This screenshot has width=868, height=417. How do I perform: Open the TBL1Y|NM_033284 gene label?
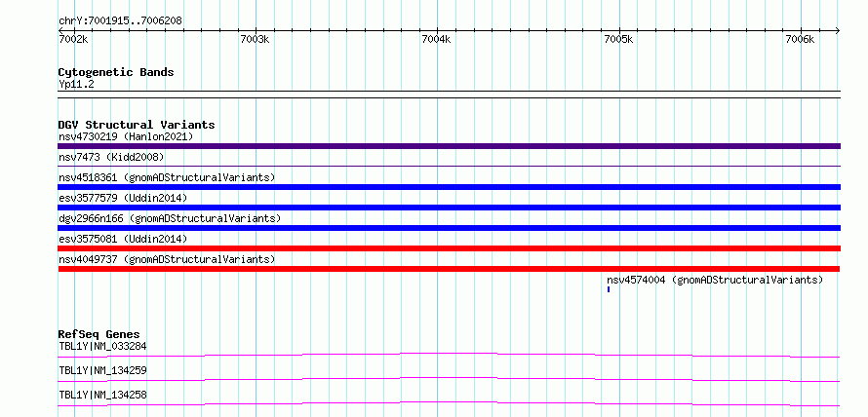point(102,346)
